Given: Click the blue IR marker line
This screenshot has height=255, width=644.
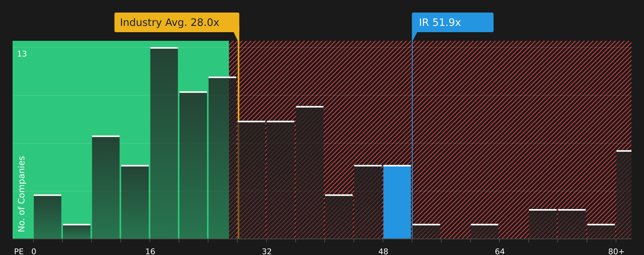Looking at the screenshot, I should pos(412,135).
